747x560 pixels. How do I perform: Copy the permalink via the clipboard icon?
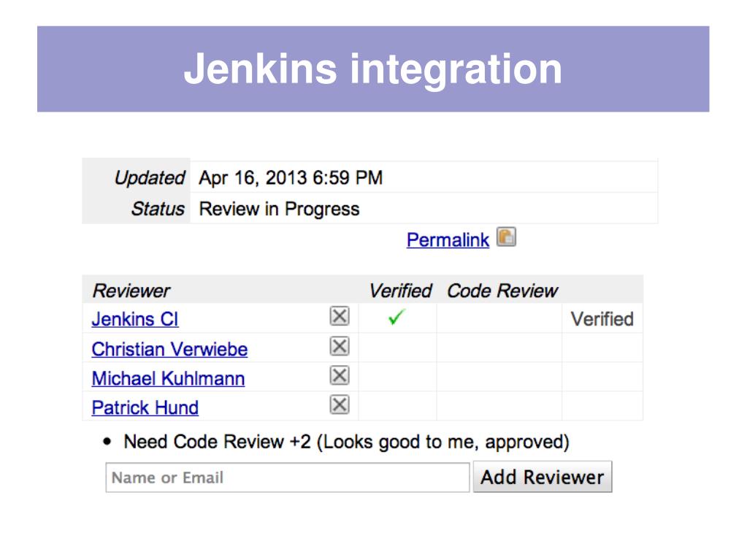click(x=506, y=237)
